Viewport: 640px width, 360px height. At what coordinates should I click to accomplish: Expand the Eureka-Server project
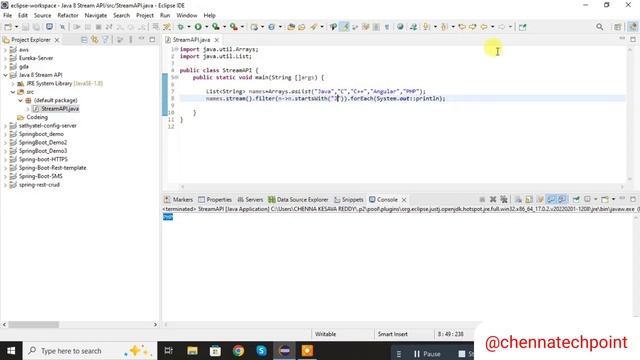[5, 58]
